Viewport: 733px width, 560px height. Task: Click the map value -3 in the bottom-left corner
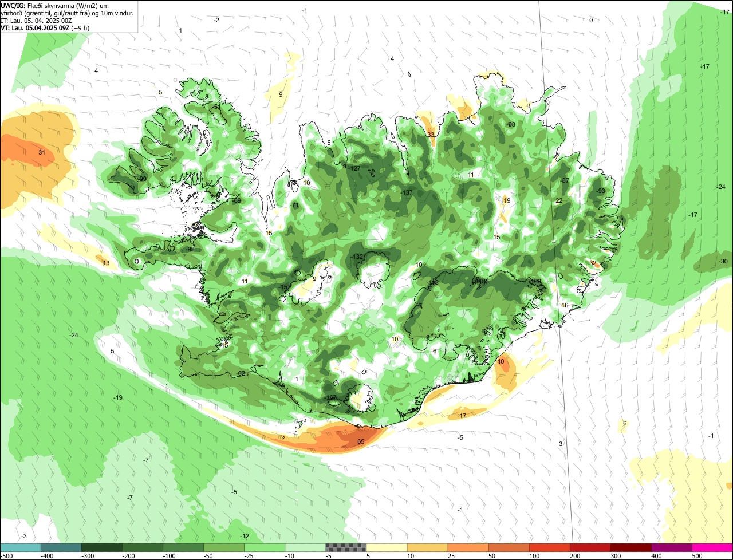click(23, 536)
